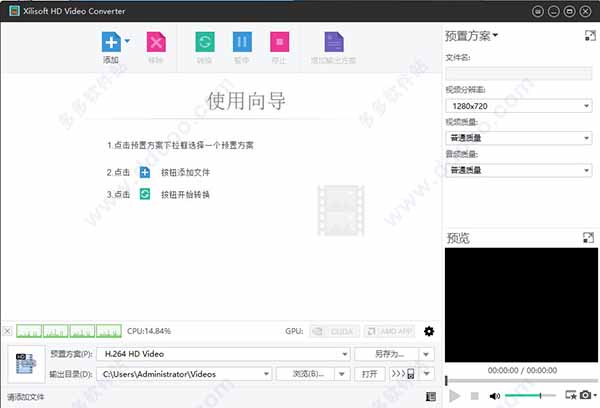The height and width of the screenshot is (408, 600).
Task: Click the log list icon in status bar
Action: 431,397
